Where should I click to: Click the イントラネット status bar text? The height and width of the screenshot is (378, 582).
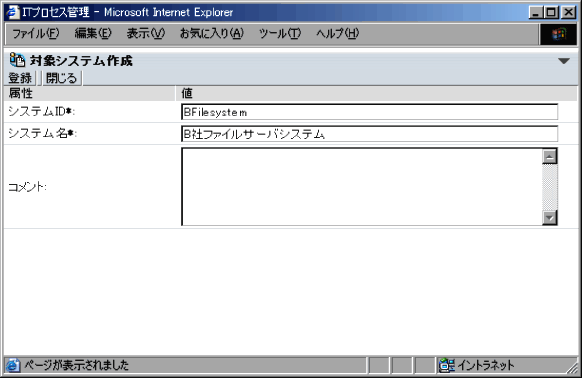pyautogui.click(x=485, y=365)
